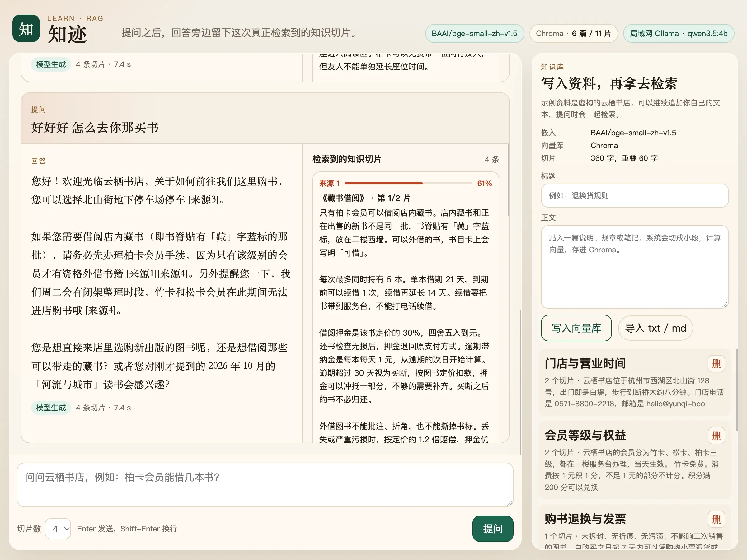Delete the 会员等级与权益 document

[716, 436]
